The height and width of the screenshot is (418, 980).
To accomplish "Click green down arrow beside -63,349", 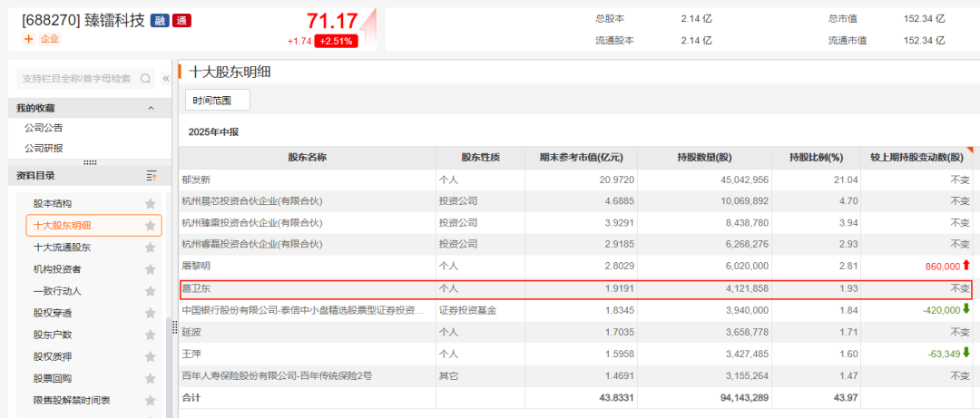I will click(966, 353).
